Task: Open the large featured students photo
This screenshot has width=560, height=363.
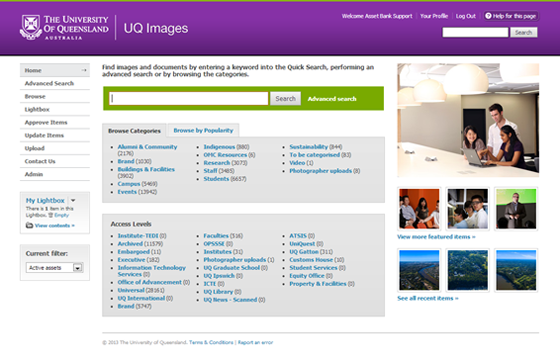Action: 468,120
